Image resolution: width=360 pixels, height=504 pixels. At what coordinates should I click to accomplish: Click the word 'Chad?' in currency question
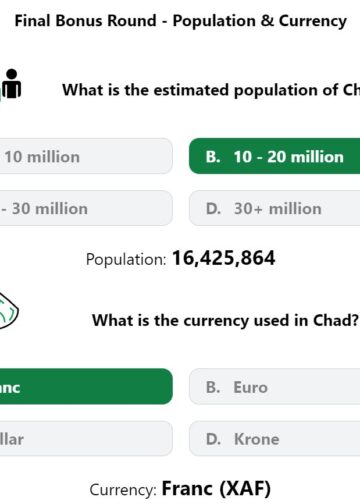pyautogui.click(x=336, y=320)
